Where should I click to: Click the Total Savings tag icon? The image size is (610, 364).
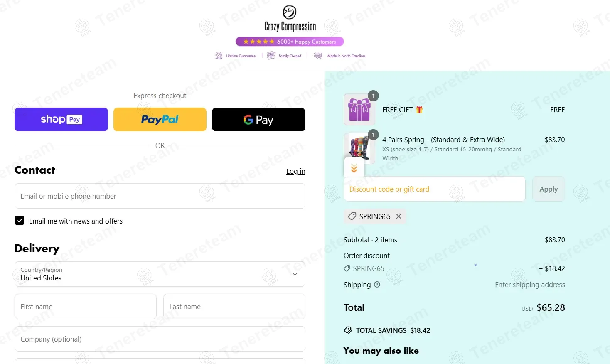[348, 330]
